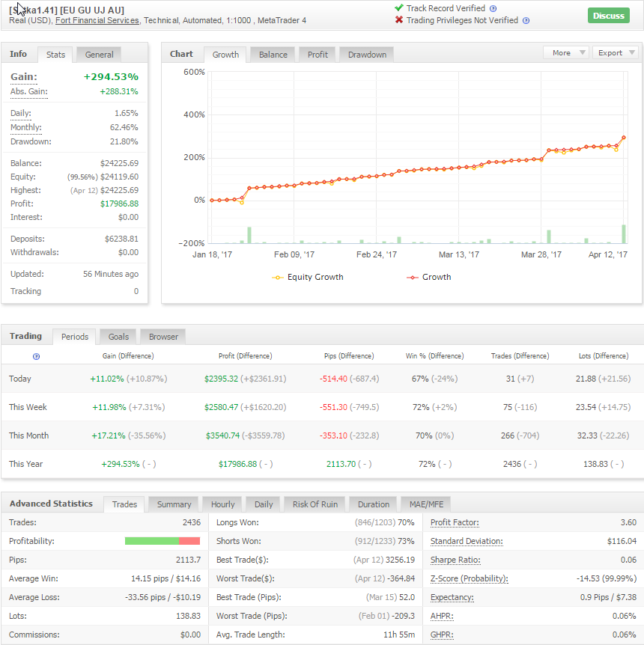Screen dimensions: 644x645
Task: Select the Hourly tab in Advanced Statistics
Action: click(222, 504)
